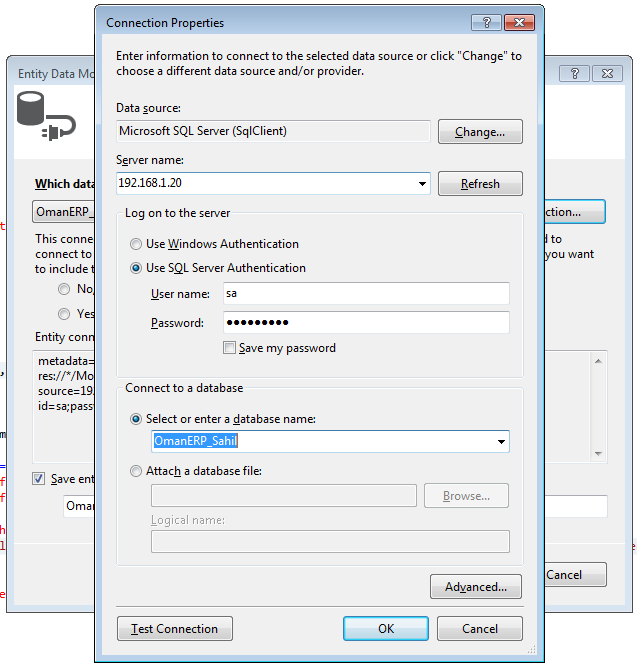The height and width of the screenshot is (665, 637).
Task: Enable the Save my password checkbox
Action: click(x=230, y=348)
